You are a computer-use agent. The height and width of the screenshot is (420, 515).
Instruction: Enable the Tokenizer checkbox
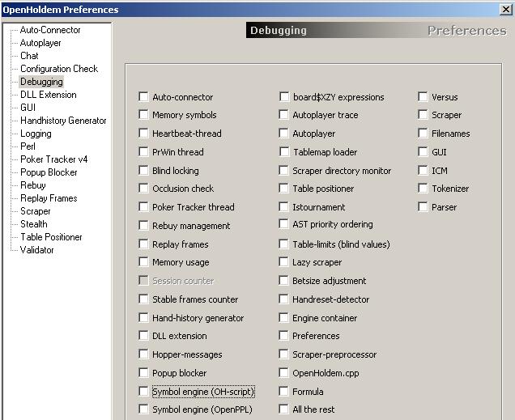pos(423,189)
